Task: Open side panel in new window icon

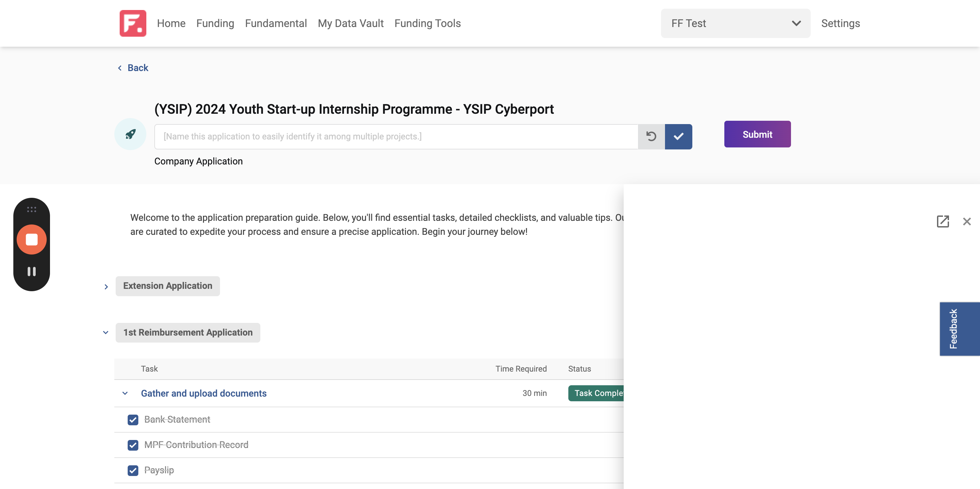Action: tap(943, 221)
